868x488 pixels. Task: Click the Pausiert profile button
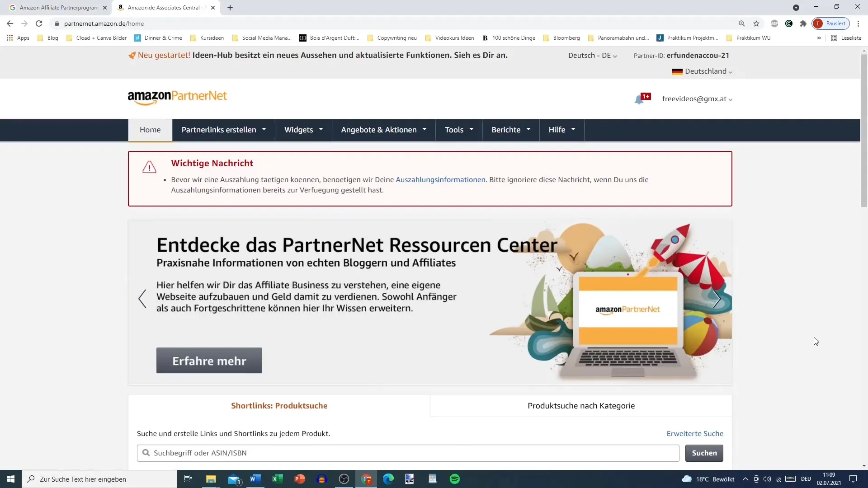coord(831,23)
